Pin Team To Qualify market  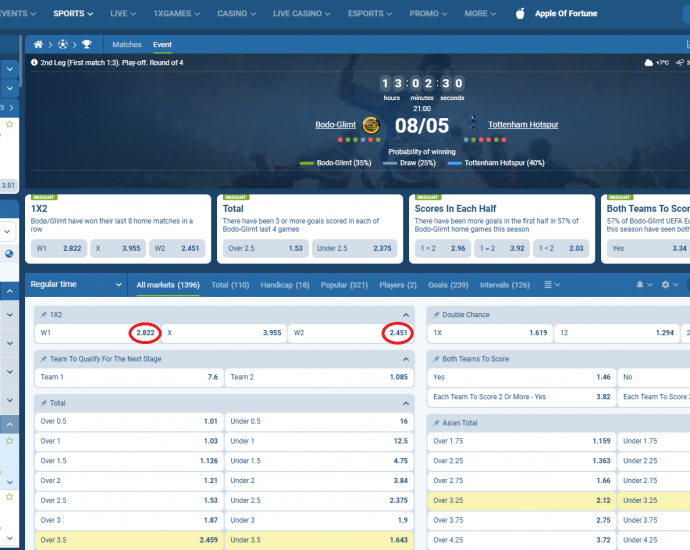43,359
